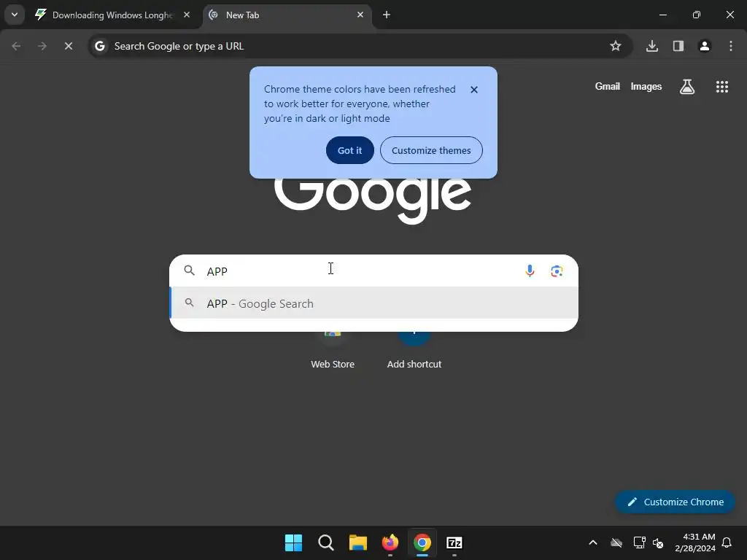Image resolution: width=747 pixels, height=560 pixels.
Task: Open File Explorer from taskbar
Action: click(357, 542)
